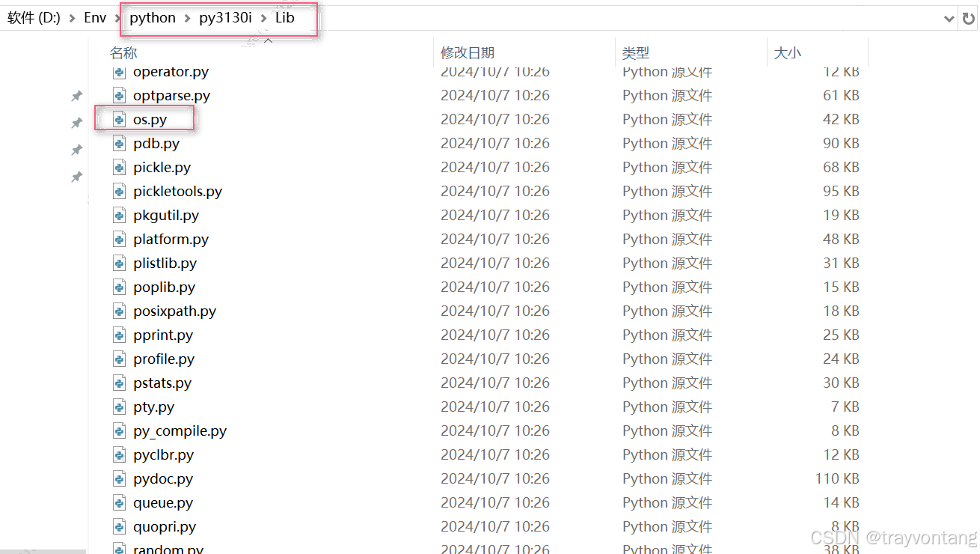Click the topmost pin icon in the sidebar
Image resolution: width=980 pixels, height=554 pixels.
76,96
